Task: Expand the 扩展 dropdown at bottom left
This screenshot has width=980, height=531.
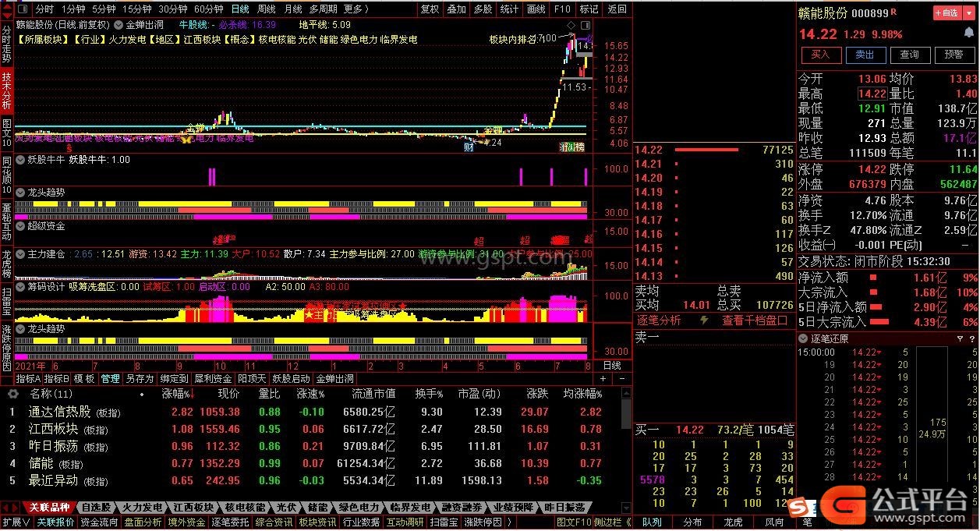Action: (16, 522)
